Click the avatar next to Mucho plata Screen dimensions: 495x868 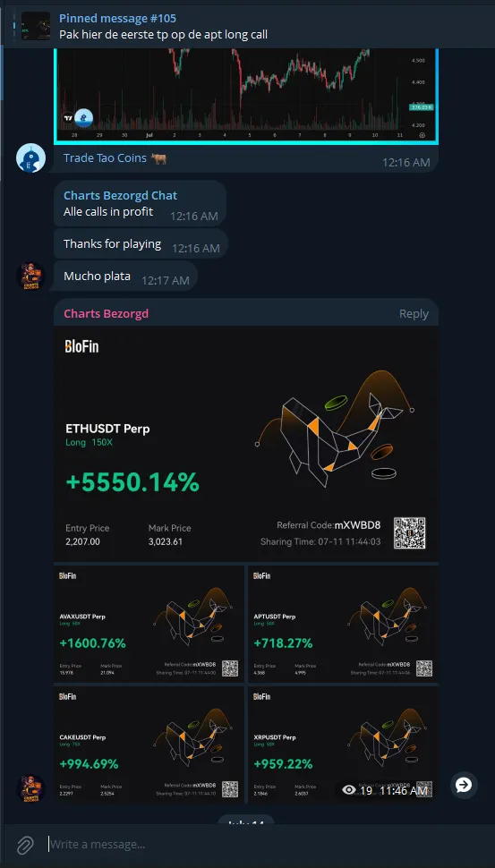tap(30, 276)
